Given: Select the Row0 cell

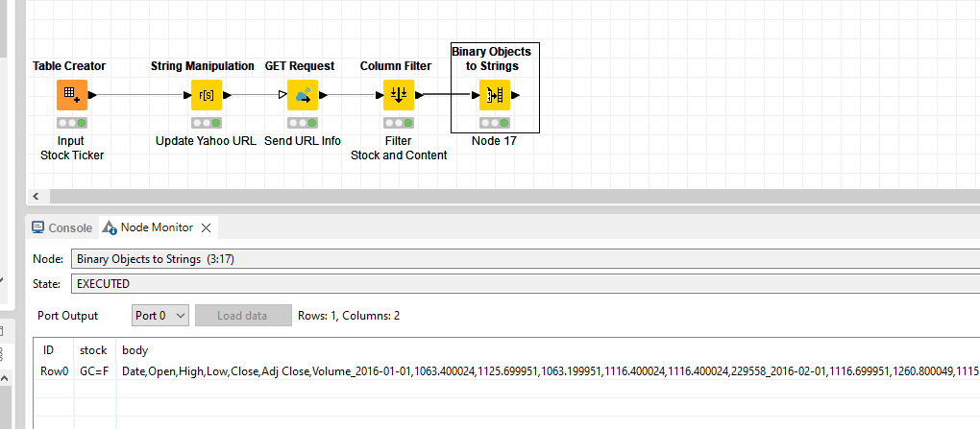Looking at the screenshot, I should tap(54, 371).
